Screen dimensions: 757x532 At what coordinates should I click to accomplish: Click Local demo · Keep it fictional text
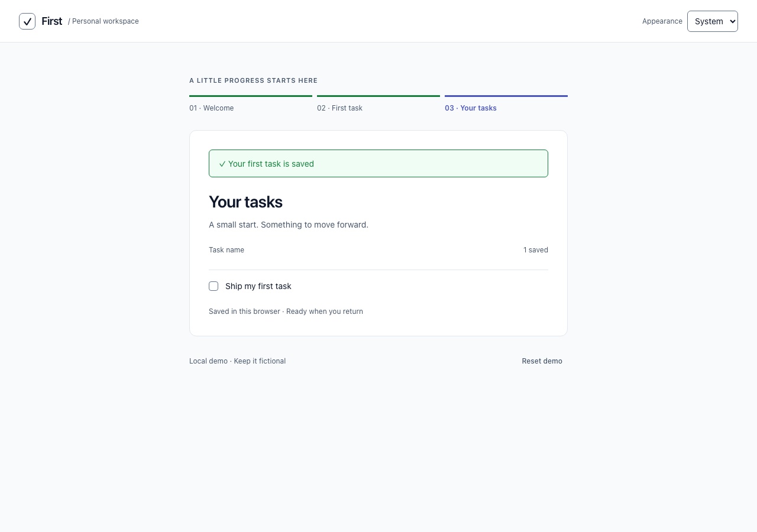[237, 361]
